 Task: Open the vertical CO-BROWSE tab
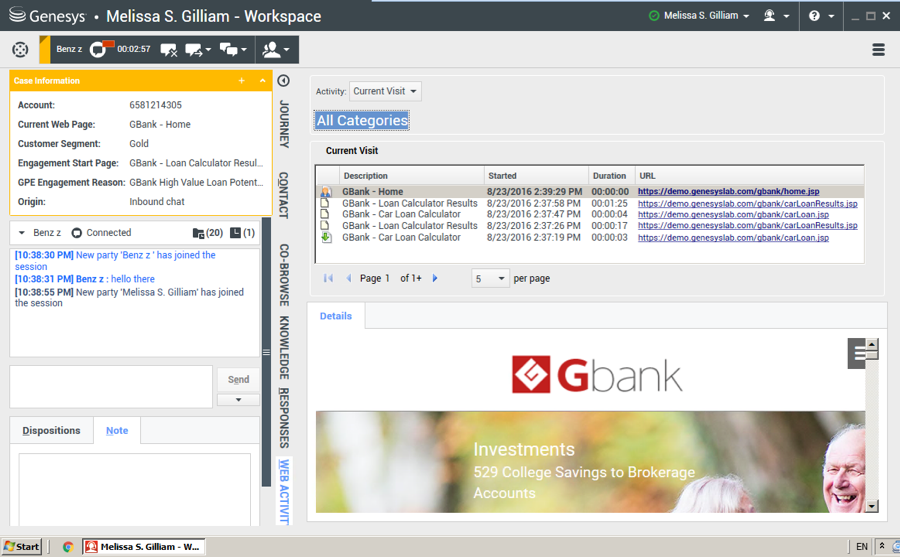click(284, 274)
